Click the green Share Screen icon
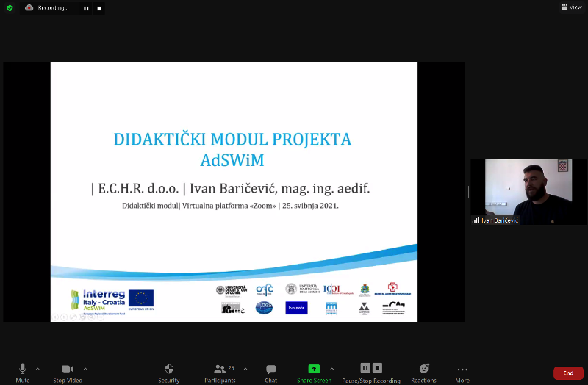This screenshot has height=385, width=588. [314, 369]
